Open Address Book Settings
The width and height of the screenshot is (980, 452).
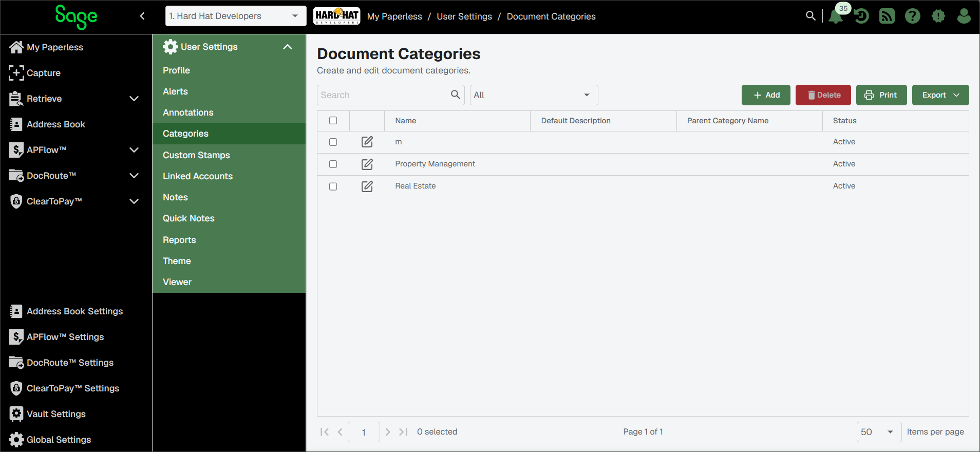click(x=66, y=311)
